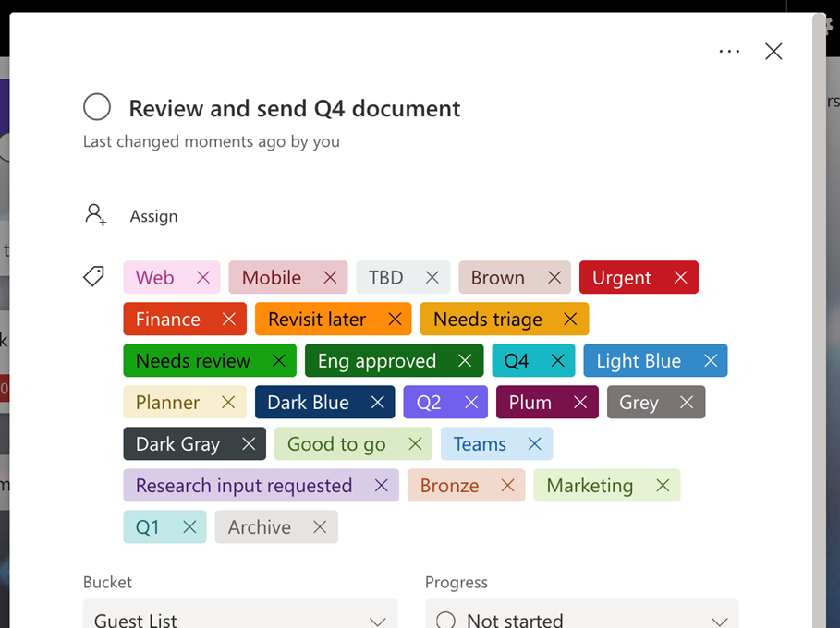Remove the Finance label

pos(228,319)
